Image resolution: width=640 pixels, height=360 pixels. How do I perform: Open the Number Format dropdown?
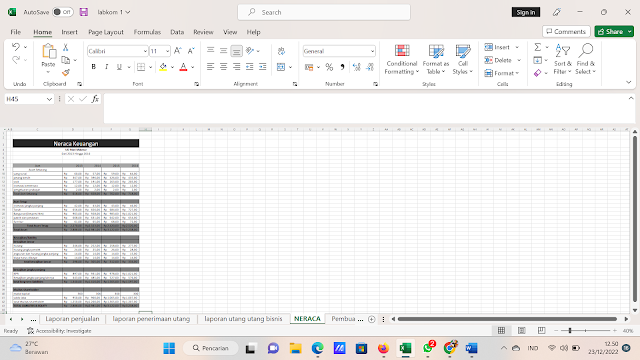pyautogui.click(x=372, y=51)
